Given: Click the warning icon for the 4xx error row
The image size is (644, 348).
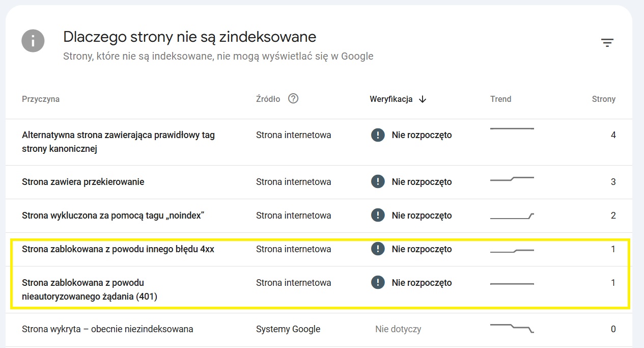Looking at the screenshot, I should [x=378, y=249].
